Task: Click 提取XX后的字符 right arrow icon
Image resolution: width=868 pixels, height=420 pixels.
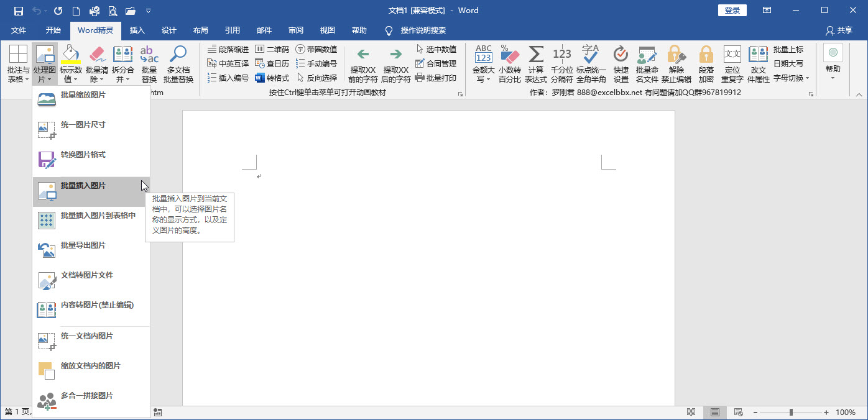Action: [x=395, y=65]
